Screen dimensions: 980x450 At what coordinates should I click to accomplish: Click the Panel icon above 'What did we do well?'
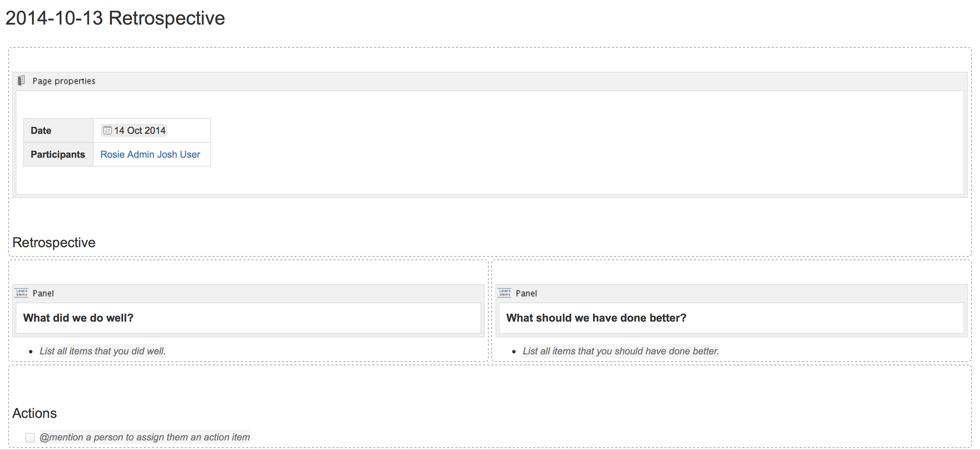21,293
